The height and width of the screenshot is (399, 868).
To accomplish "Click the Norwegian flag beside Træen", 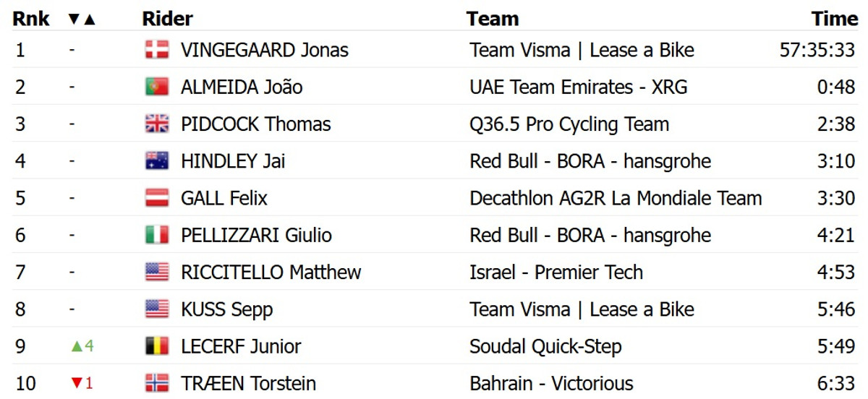I will click(x=157, y=383).
